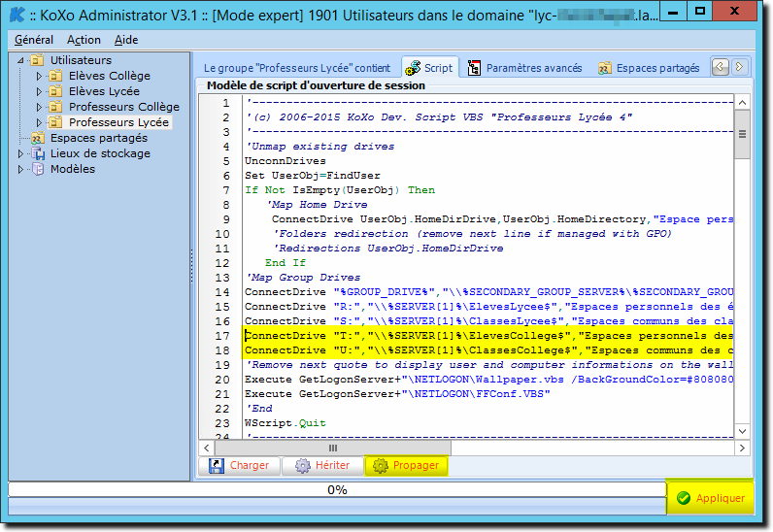Select Elèves Collège in tree
Screen dimensions: 773x532
click(110, 76)
